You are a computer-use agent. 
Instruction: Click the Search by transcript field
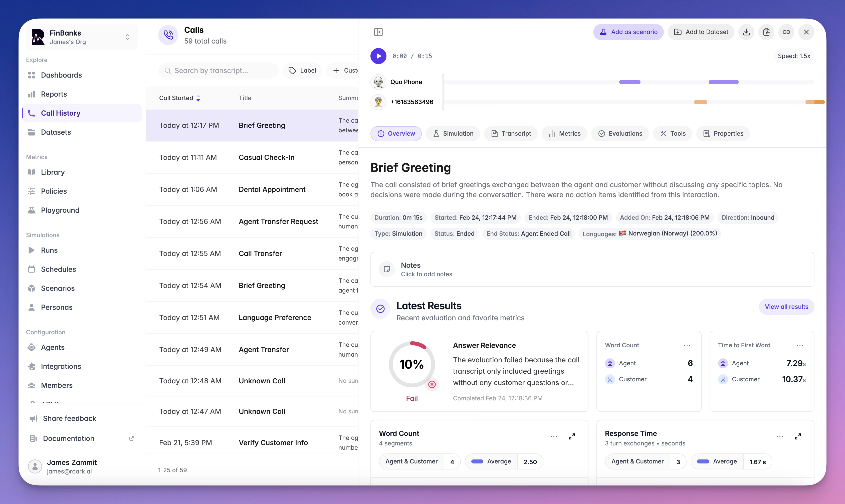coord(218,70)
